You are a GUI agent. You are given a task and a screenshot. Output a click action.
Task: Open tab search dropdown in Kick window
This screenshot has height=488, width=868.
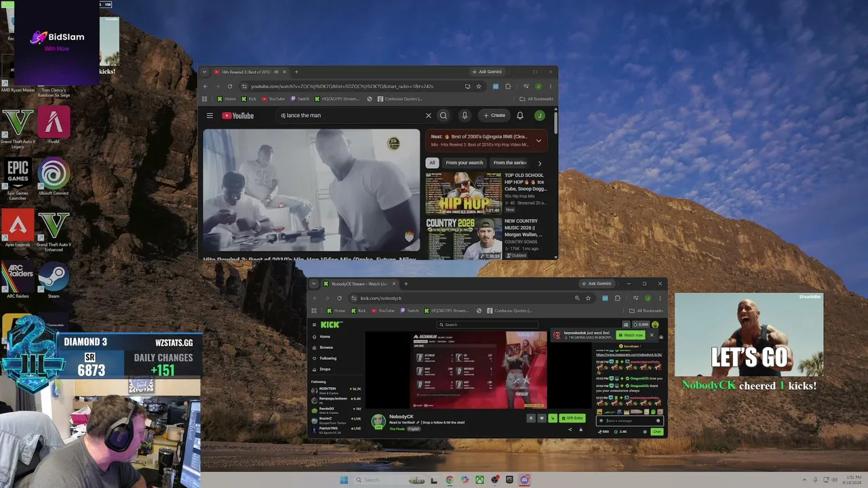313,284
